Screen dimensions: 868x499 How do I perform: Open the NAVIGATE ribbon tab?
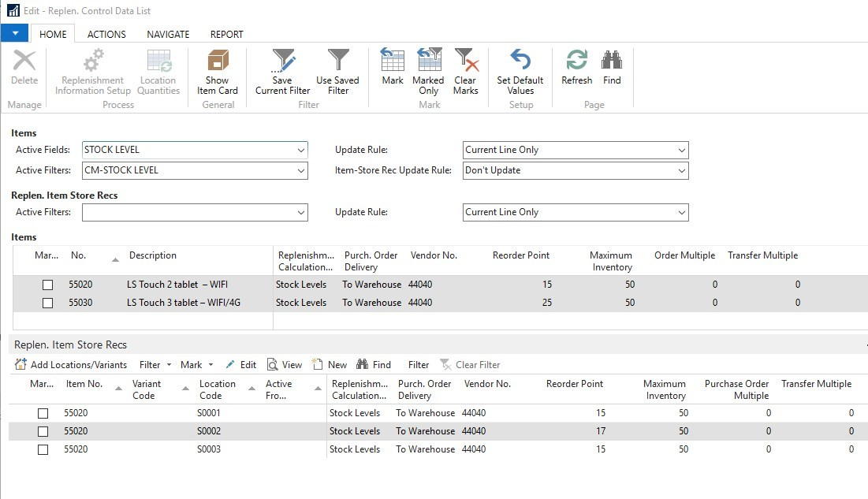[x=168, y=34]
